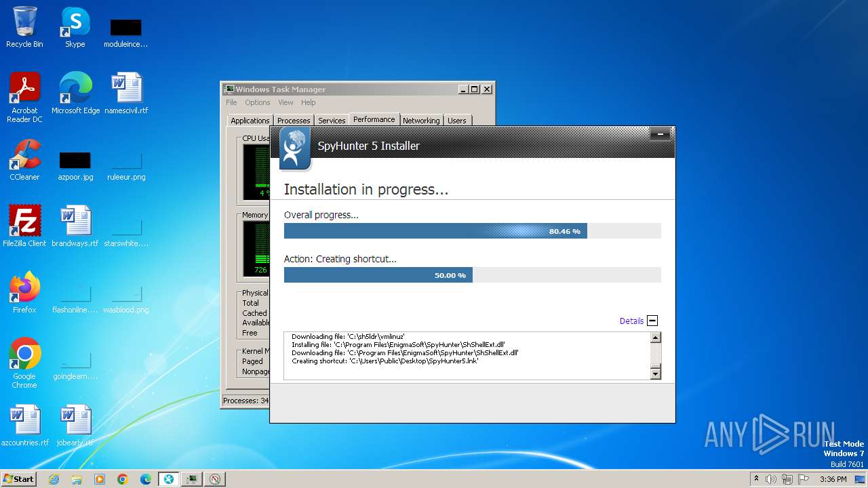Screen dimensions: 868x488
Task: Switch to Services tab in Task Manager
Action: (332, 121)
